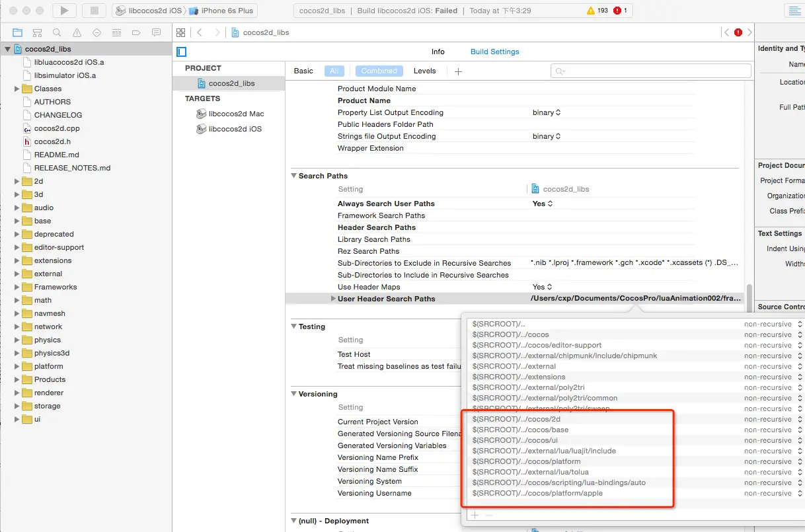The image size is (805, 532).
Task: Expand the physics3d folder
Action: point(17,353)
